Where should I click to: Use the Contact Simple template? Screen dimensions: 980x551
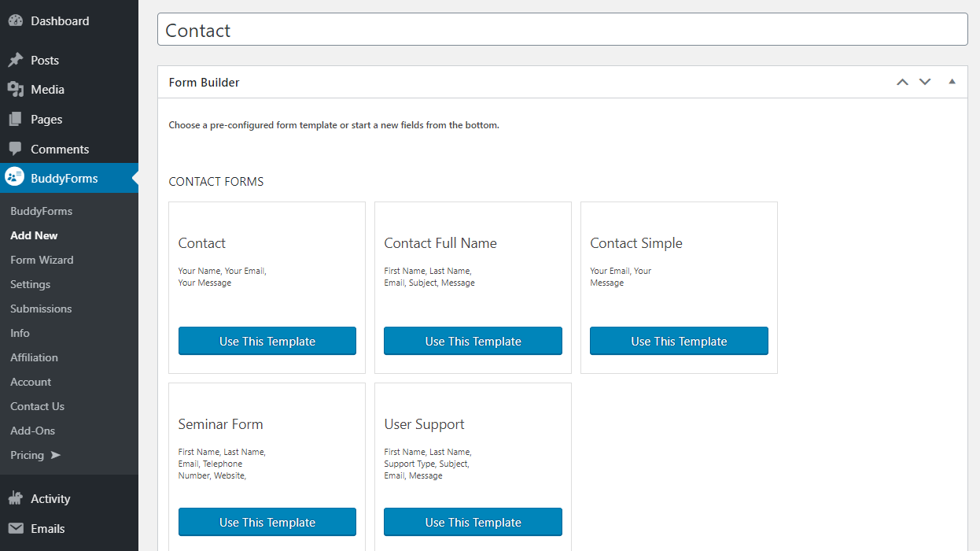679,341
